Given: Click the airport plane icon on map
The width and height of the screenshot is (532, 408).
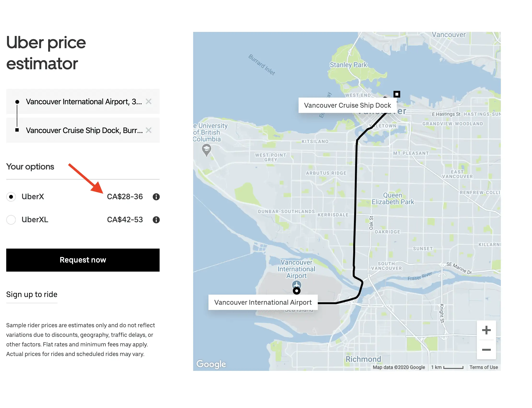Looking at the screenshot, I should (x=296, y=284).
